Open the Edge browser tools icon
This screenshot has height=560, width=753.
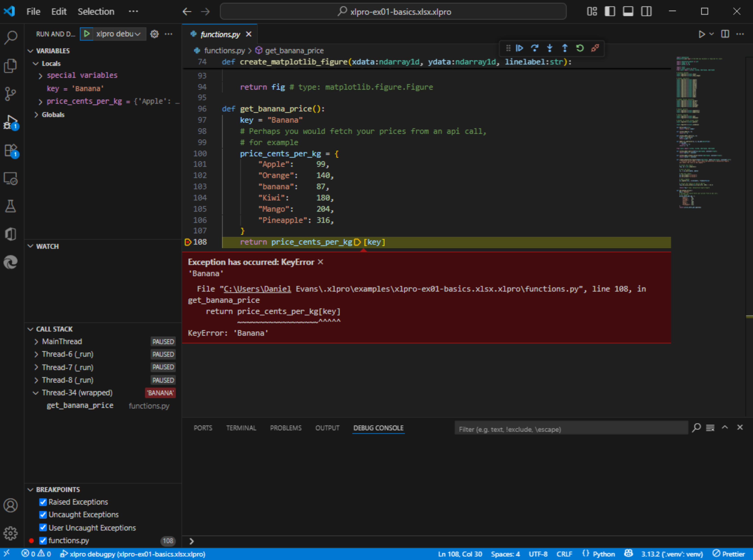(x=11, y=262)
